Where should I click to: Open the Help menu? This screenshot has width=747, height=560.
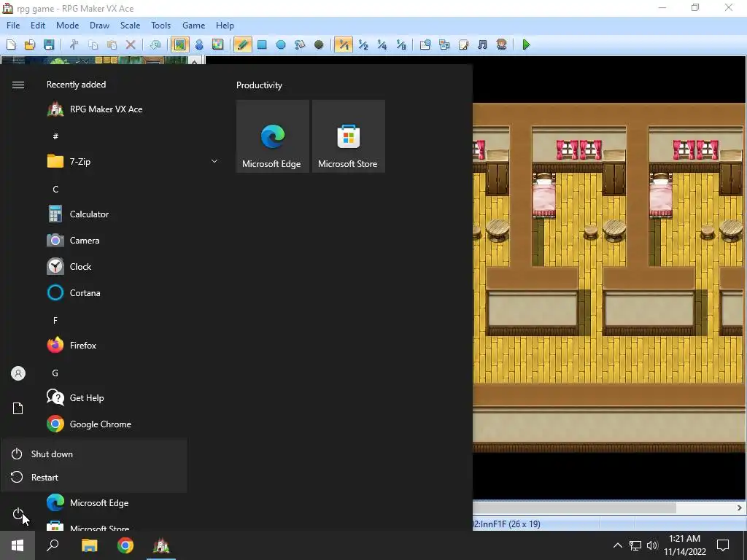tap(225, 26)
